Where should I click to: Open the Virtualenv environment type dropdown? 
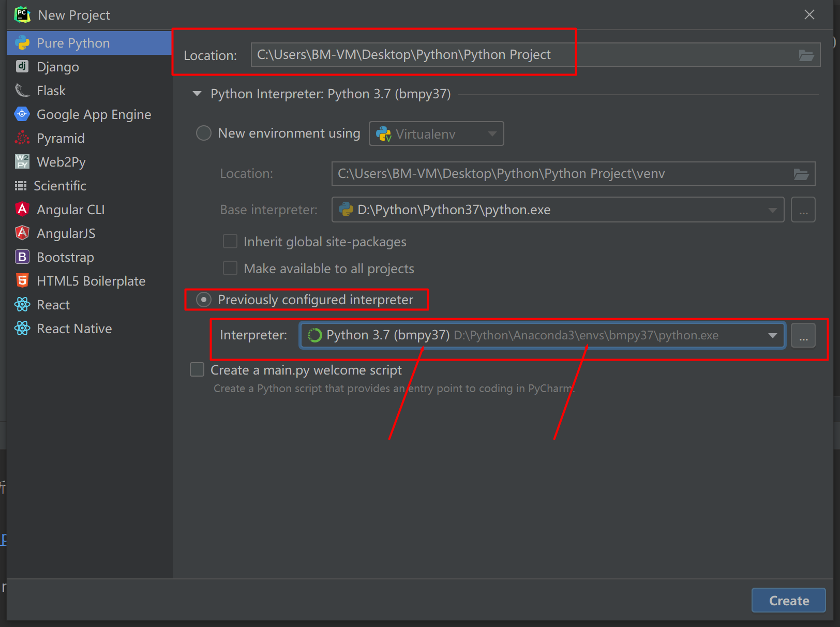437,133
